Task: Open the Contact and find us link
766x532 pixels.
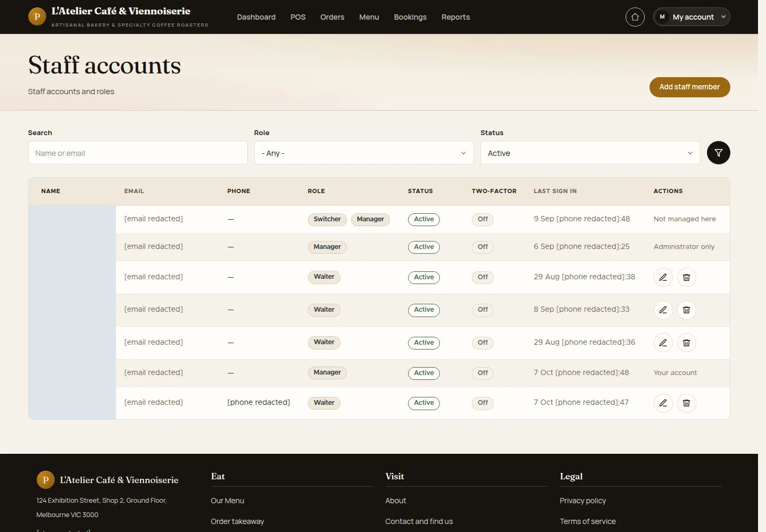Action: (x=419, y=521)
